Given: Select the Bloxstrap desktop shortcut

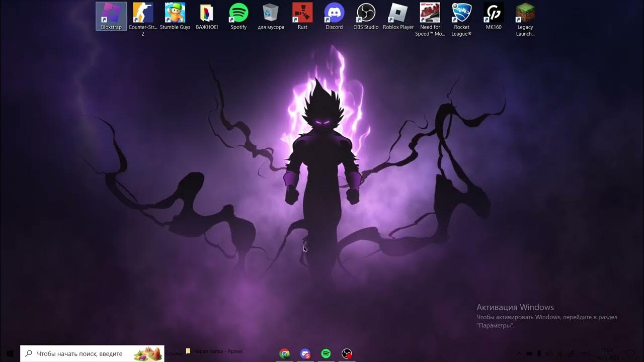Looking at the screenshot, I should (111, 16).
